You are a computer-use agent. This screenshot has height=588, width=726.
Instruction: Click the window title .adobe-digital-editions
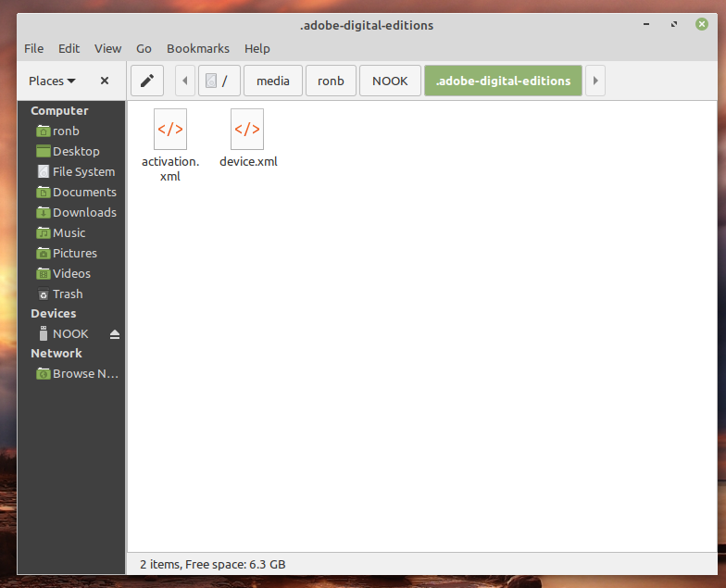367,26
